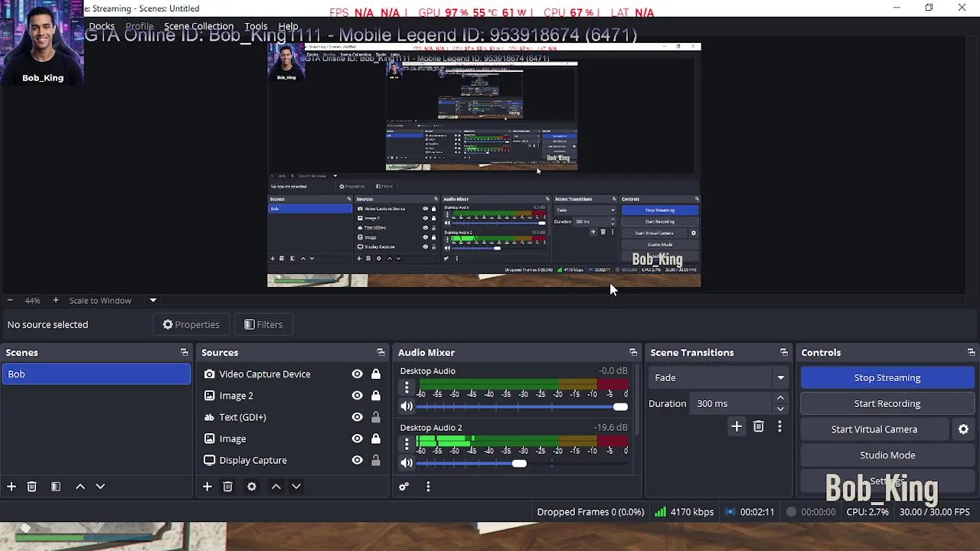Open source properties gear icon
The image size is (980, 551).
tap(251, 487)
